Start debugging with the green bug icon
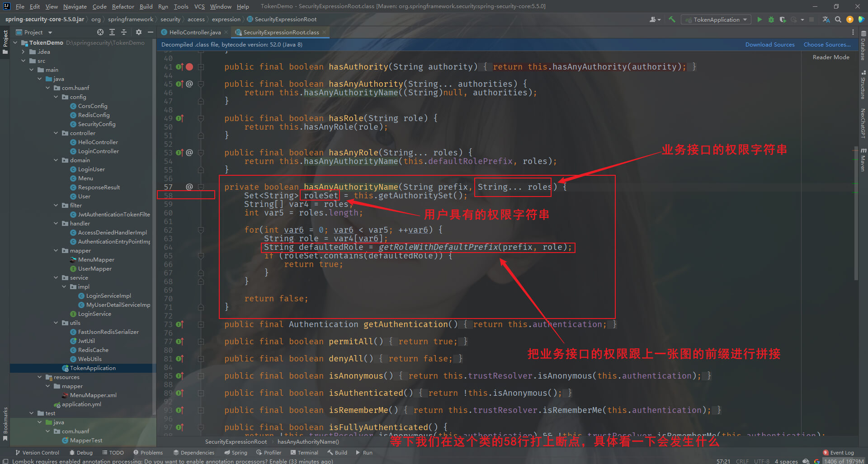The height and width of the screenshot is (464, 868). pyautogui.click(x=771, y=19)
